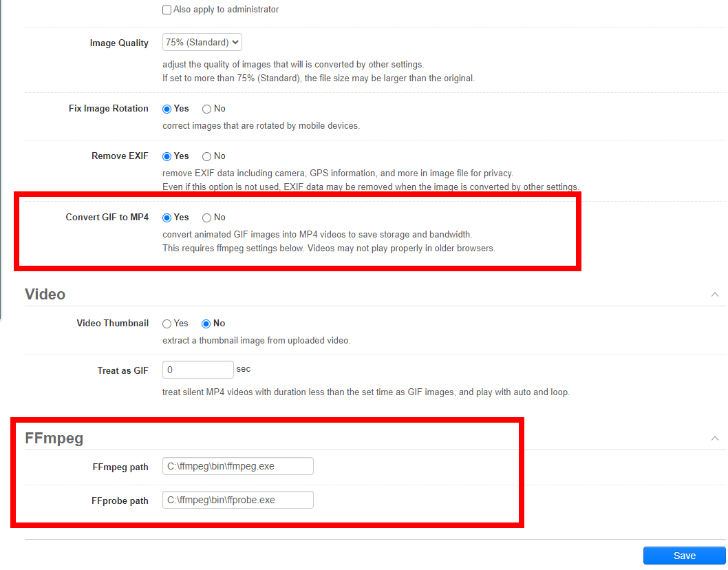Click text 'Even if this option is not used'
This screenshot has width=728, height=570.
(x=222, y=187)
